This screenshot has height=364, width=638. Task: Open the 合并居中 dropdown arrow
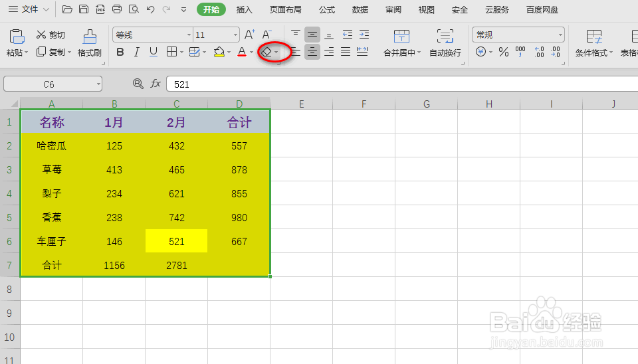point(419,52)
